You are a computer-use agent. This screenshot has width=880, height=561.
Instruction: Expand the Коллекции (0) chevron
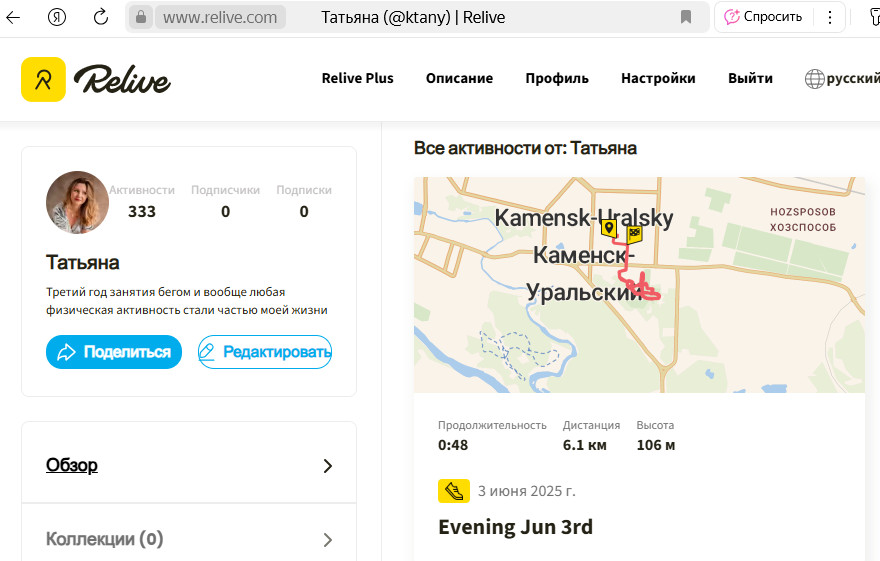[x=328, y=540]
